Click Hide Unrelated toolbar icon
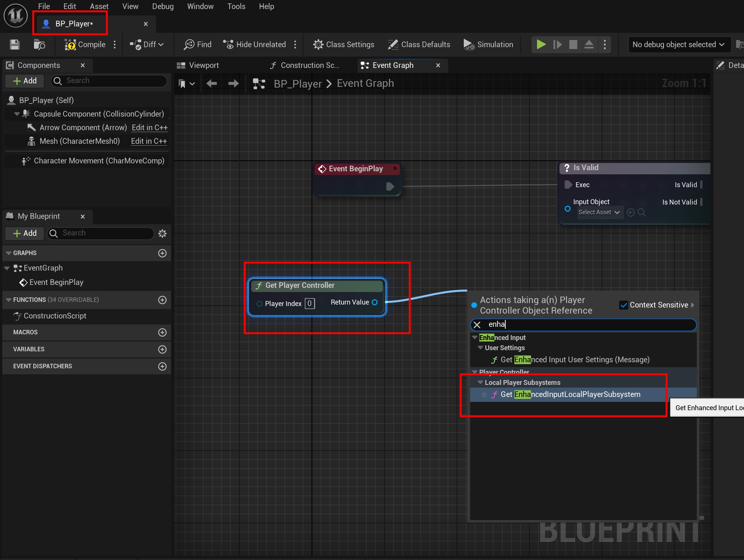Viewport: 744px width, 560px height. pos(228,45)
